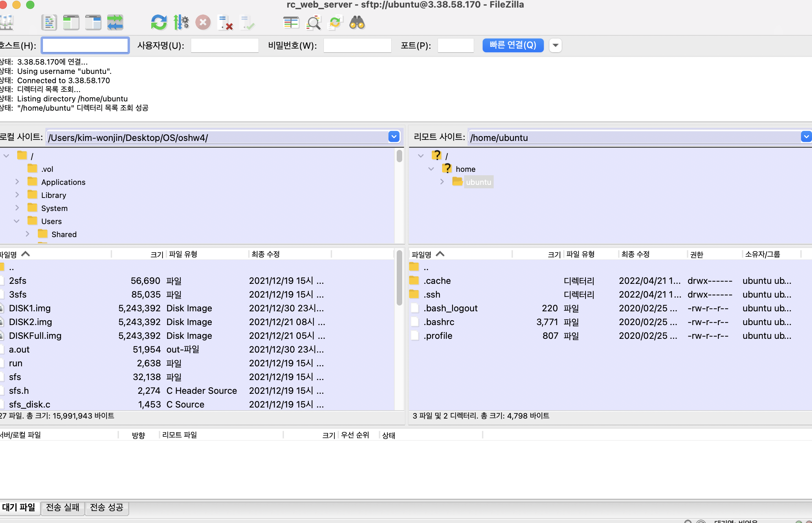Toggle the message log display icon

[49, 23]
